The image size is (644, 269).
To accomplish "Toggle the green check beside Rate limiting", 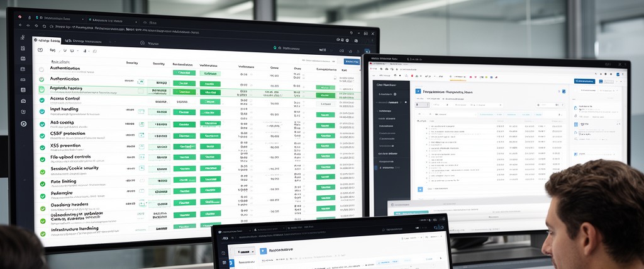I will point(42,184).
